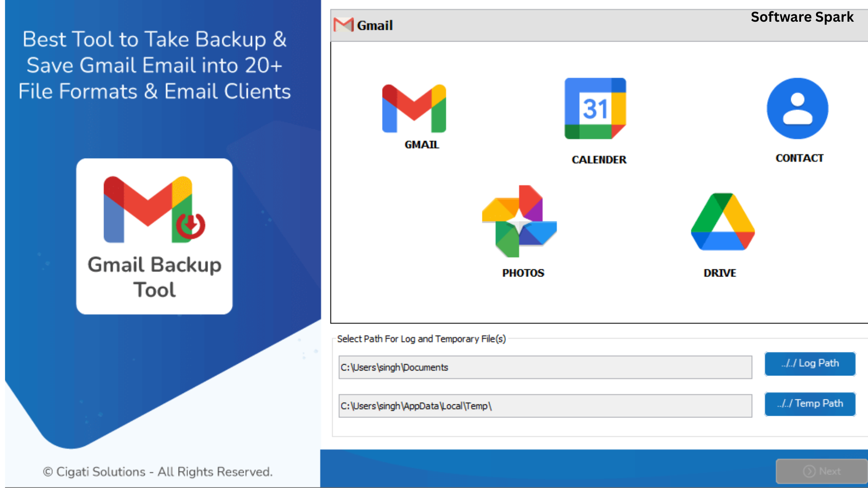This screenshot has width=868, height=488.
Task: Select the Gmail envelope icon
Action: [414, 108]
